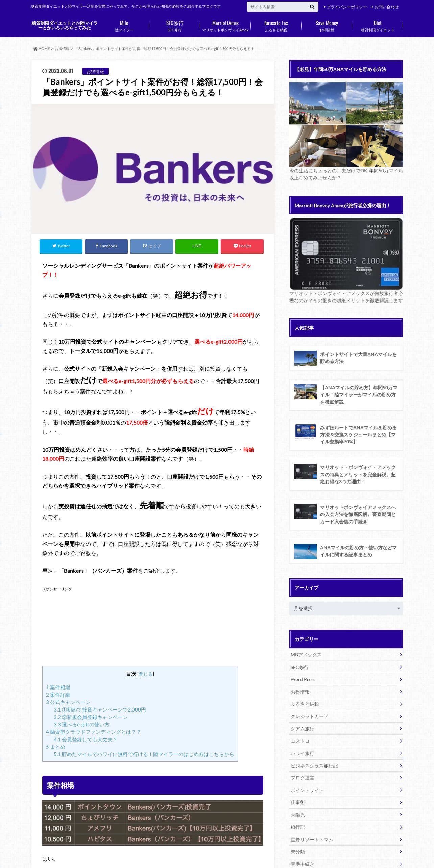
Task: Click the search magnifier icon
Action: (x=312, y=7)
